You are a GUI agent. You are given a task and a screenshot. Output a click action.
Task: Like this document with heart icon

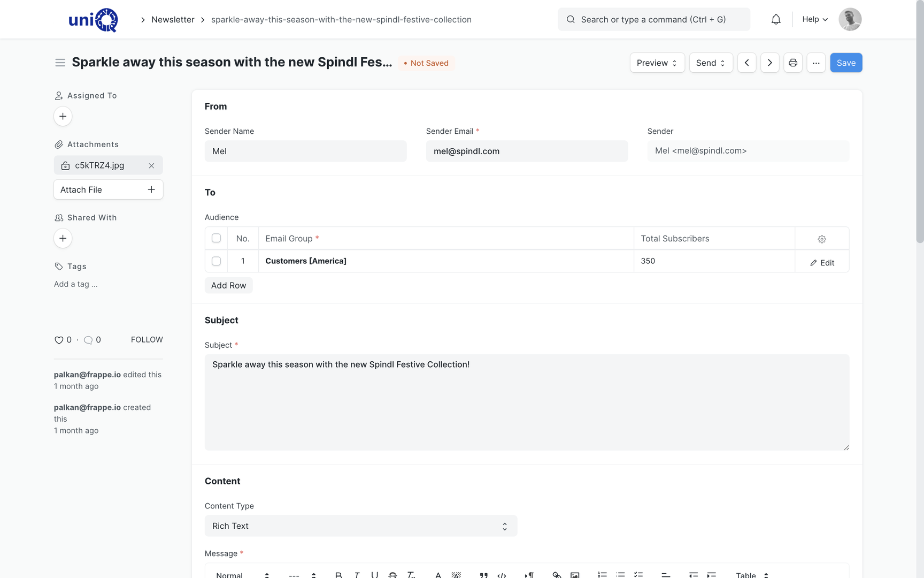click(59, 340)
